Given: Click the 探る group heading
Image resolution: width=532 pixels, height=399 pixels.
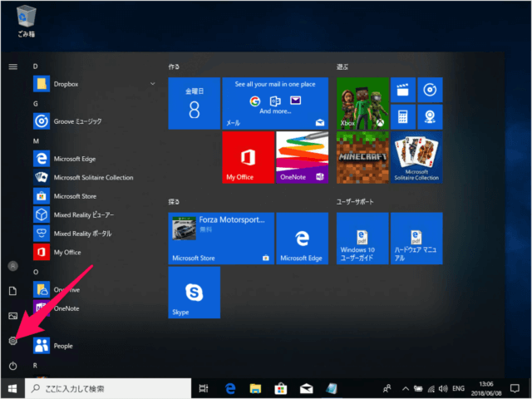Looking at the screenshot, I should (x=174, y=202).
